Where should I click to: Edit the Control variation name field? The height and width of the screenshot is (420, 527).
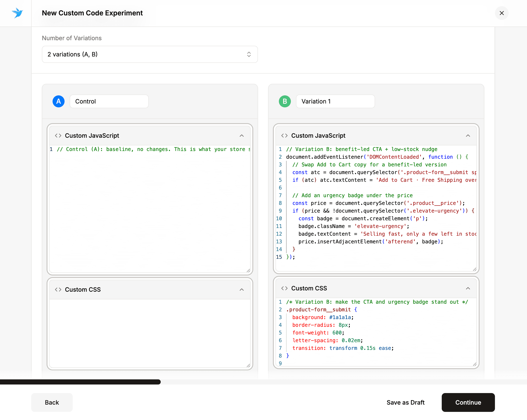[109, 101]
